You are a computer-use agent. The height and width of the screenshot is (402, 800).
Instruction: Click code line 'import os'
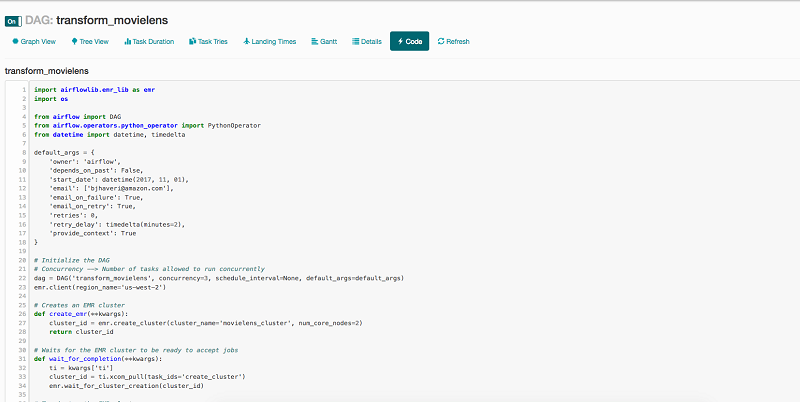[x=51, y=98]
